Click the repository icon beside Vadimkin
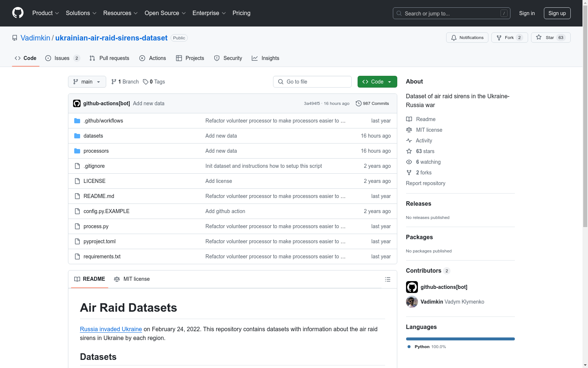 15,38
